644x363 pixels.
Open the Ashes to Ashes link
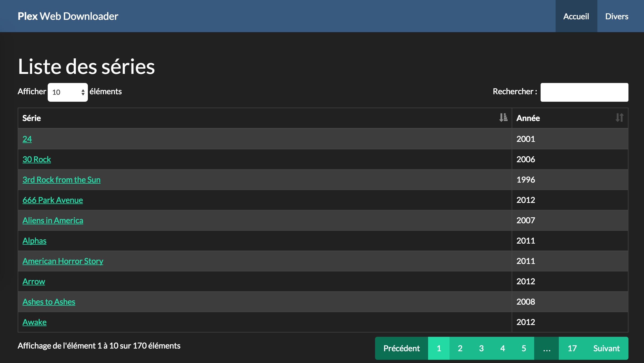(49, 302)
